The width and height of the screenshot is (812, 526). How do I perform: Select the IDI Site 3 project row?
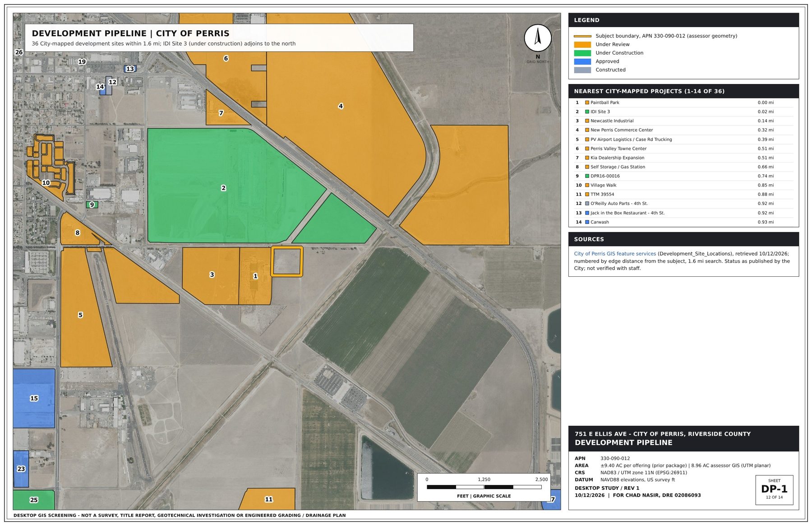683,112
